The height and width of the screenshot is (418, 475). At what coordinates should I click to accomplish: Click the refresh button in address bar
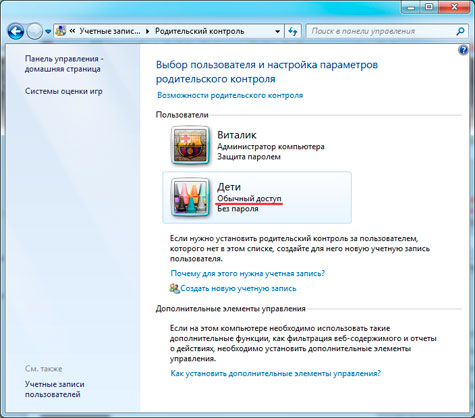tap(293, 32)
